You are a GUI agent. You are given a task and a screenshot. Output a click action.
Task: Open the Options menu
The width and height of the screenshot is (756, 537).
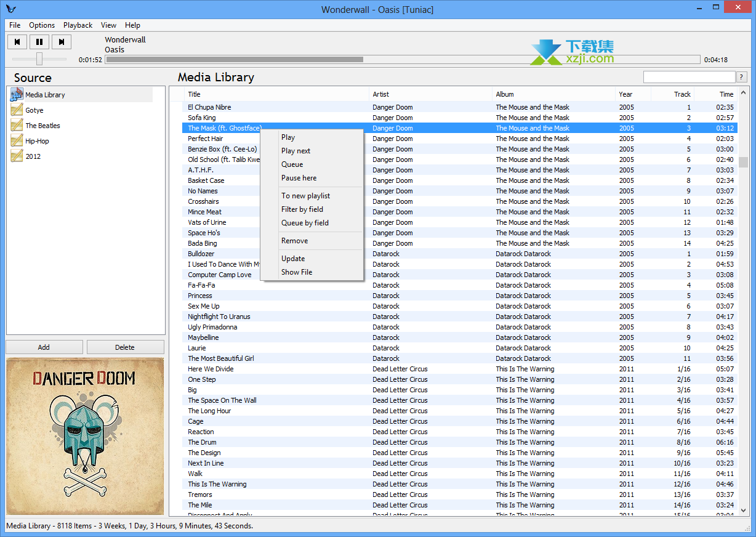(x=42, y=25)
